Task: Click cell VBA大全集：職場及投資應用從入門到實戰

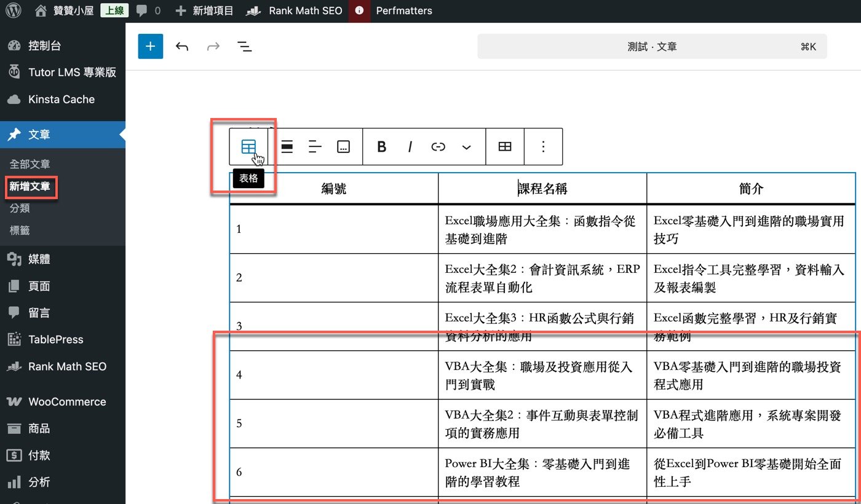Action: (542, 375)
